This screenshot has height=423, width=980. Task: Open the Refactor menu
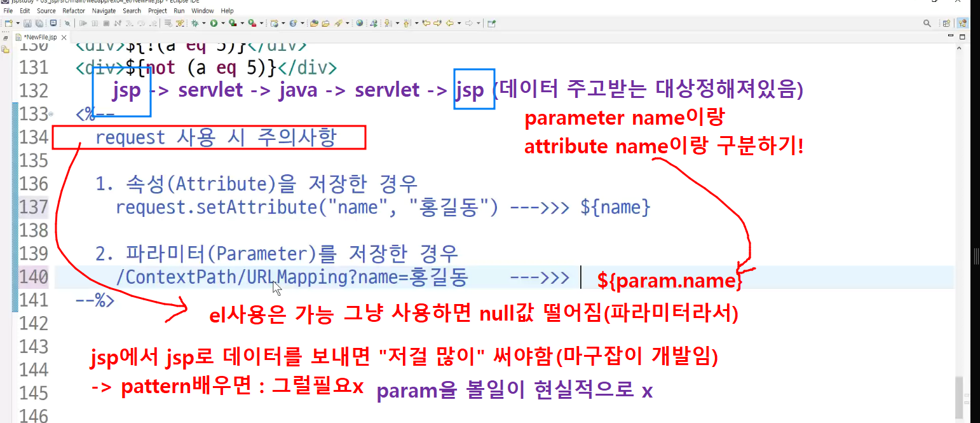click(74, 11)
